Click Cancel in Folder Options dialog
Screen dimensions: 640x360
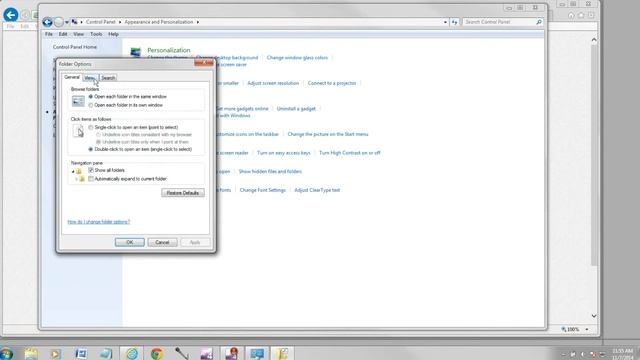click(x=162, y=242)
